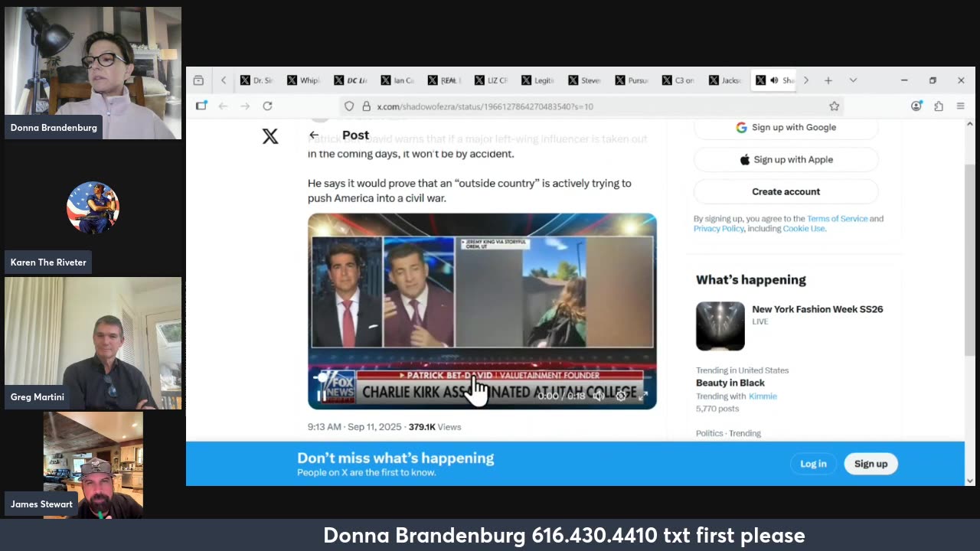This screenshot has width=980, height=551.
Task: Click the browser back navigation arrow
Action: 223,106
